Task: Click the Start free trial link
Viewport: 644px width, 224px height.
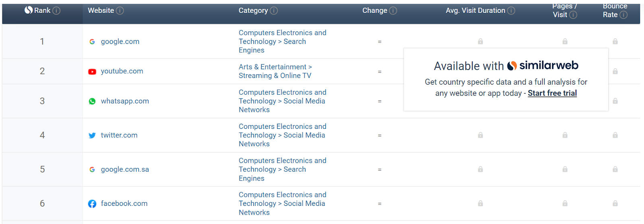Action: 552,93
